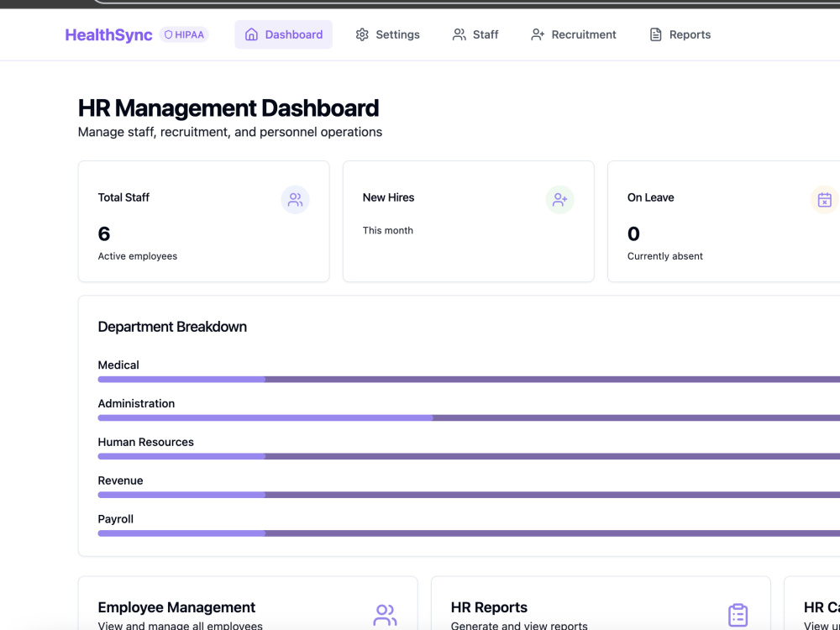
Task: Open the Settings tab
Action: (x=387, y=34)
